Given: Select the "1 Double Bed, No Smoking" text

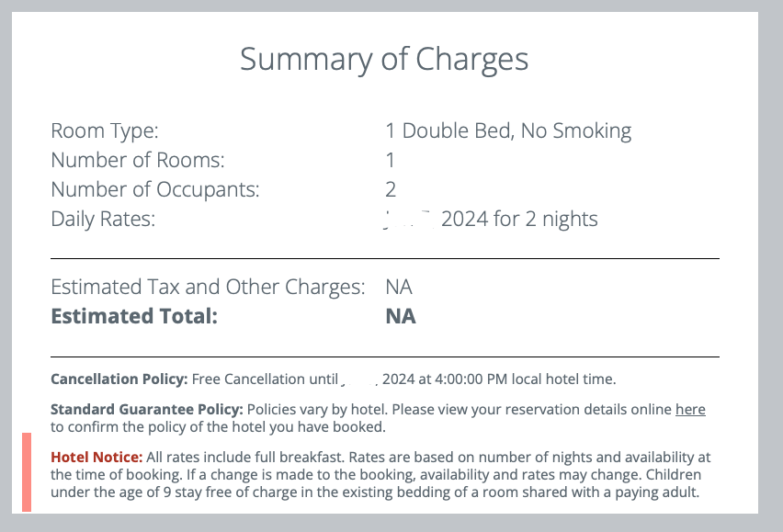Looking at the screenshot, I should (x=508, y=131).
